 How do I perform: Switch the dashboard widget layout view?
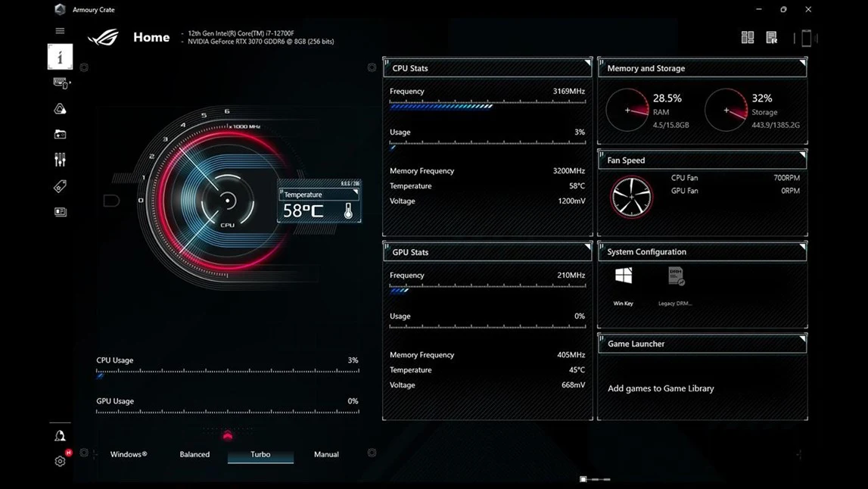(748, 37)
